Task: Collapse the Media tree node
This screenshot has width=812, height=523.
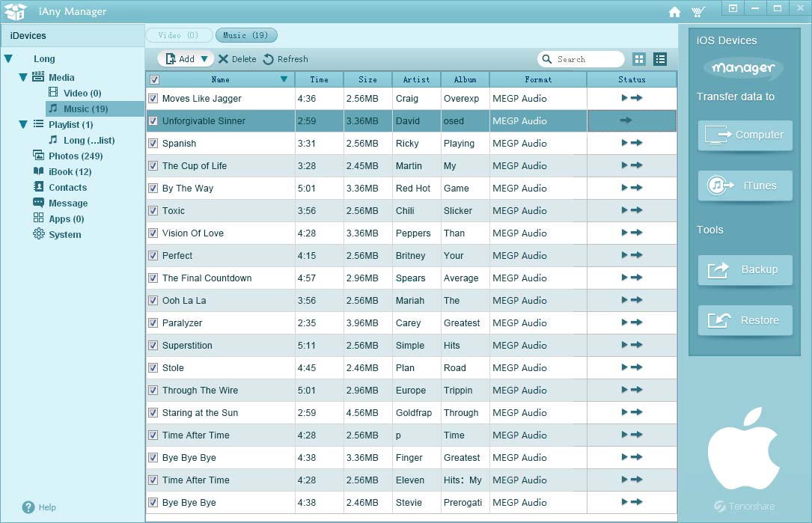Action: coord(23,77)
